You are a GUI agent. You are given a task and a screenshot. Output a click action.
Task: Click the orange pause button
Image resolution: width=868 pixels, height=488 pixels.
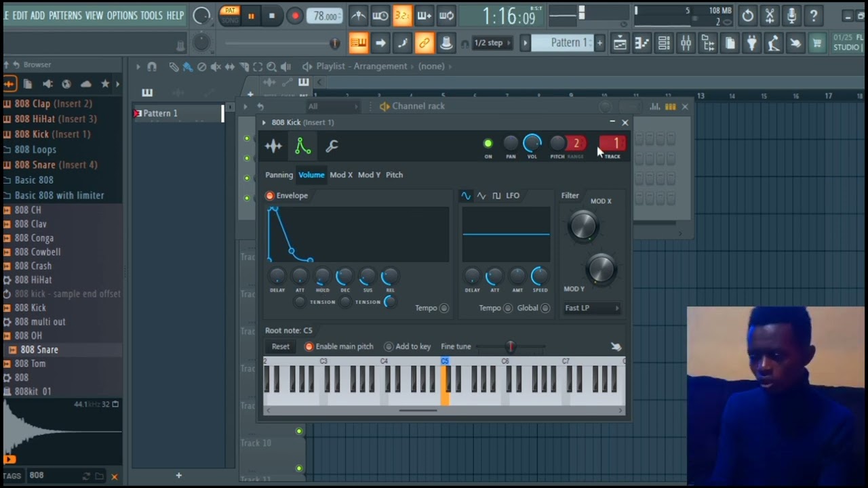pyautogui.click(x=250, y=16)
